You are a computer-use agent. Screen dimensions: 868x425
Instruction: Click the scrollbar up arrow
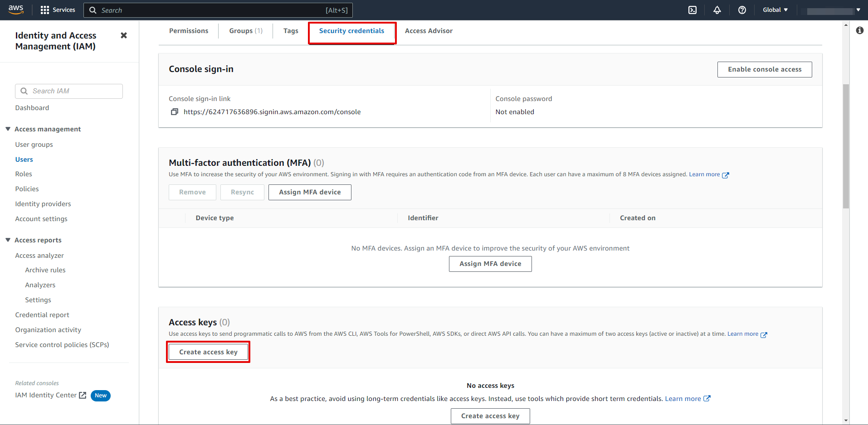[x=846, y=25]
